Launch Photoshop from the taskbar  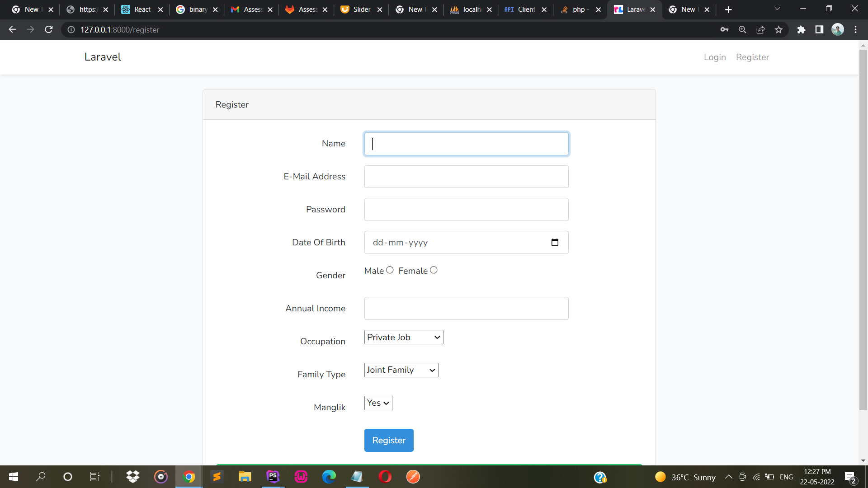pyautogui.click(x=273, y=477)
